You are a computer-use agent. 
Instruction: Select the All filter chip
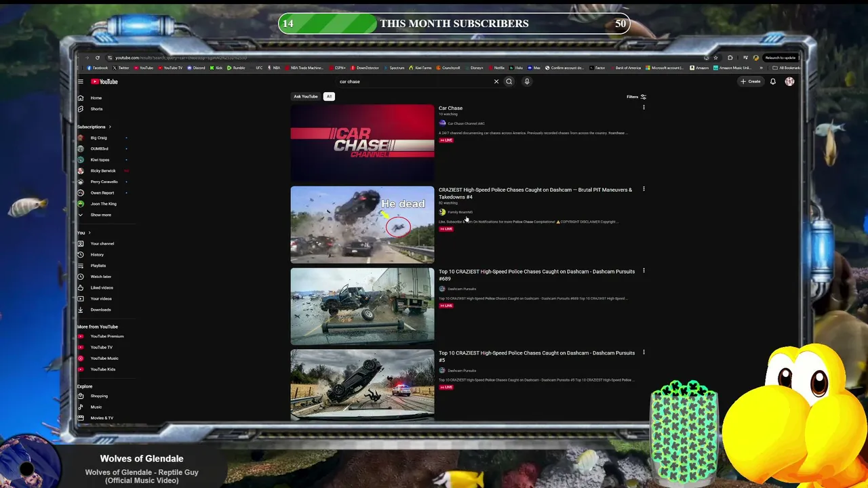(329, 96)
